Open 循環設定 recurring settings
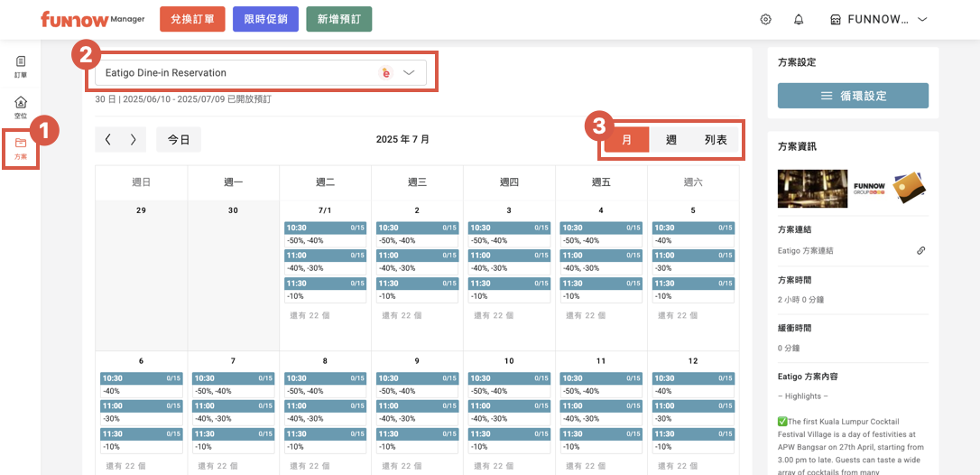 point(853,96)
